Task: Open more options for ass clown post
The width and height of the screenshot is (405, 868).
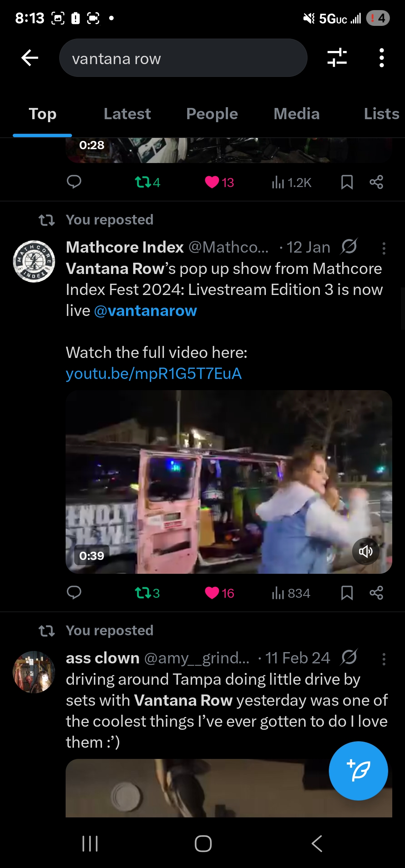Action: pyautogui.click(x=384, y=659)
